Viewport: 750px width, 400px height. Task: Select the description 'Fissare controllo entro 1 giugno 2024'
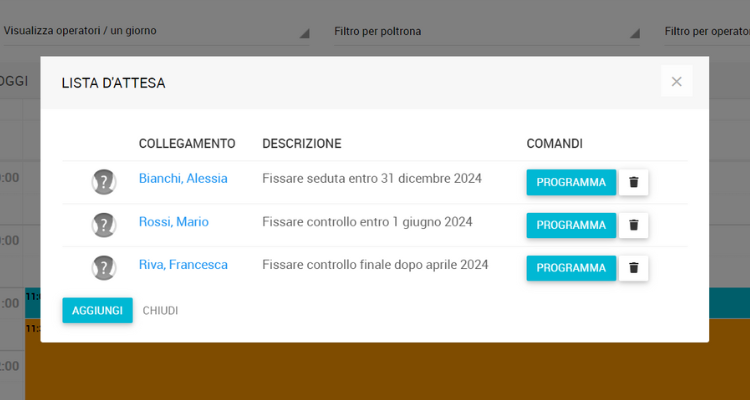click(367, 222)
